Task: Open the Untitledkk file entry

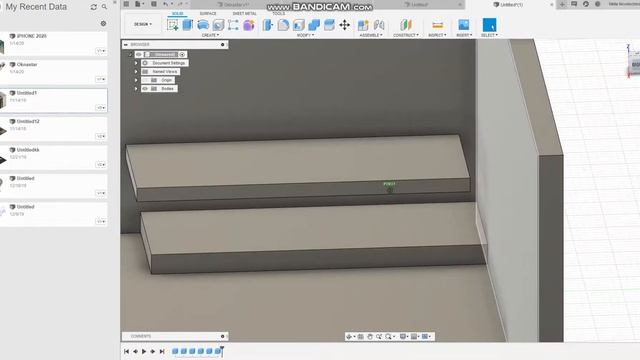Action: (x=53, y=158)
